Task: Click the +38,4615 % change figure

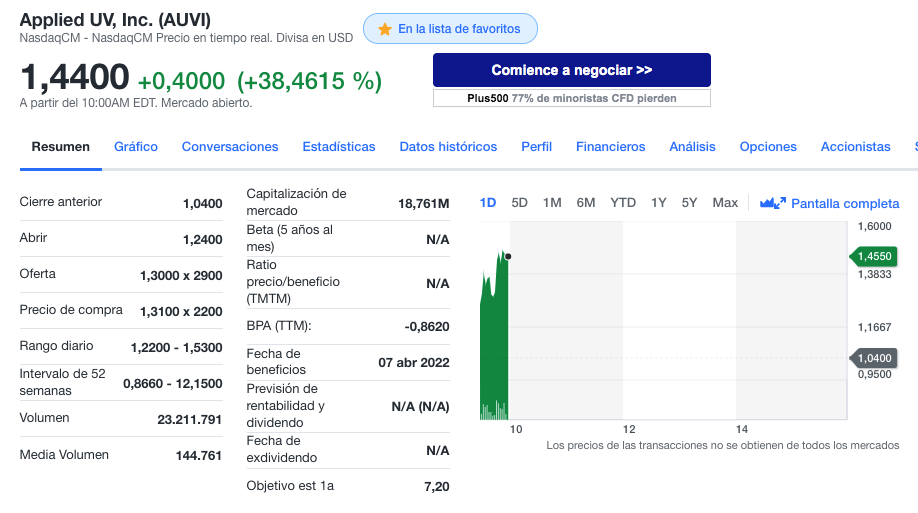Action: [309, 81]
